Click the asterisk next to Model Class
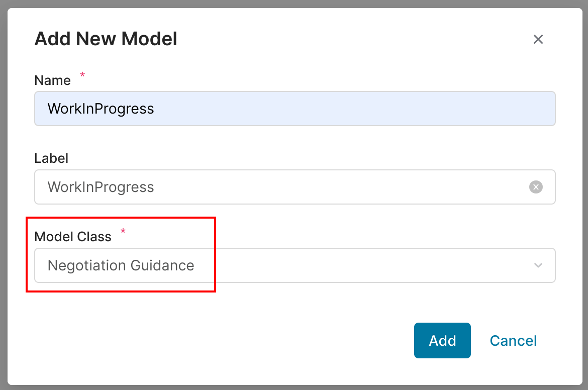Screen dimensions: 588x390 tap(123, 232)
